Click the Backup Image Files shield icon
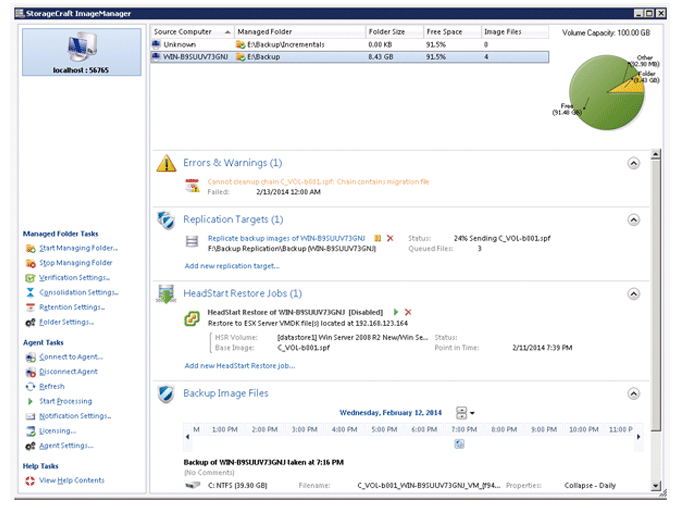 pos(166,394)
